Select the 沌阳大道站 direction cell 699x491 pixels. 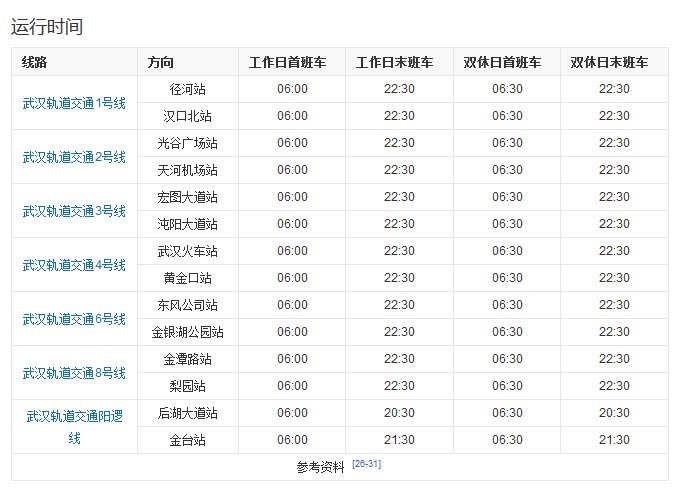[x=188, y=224]
